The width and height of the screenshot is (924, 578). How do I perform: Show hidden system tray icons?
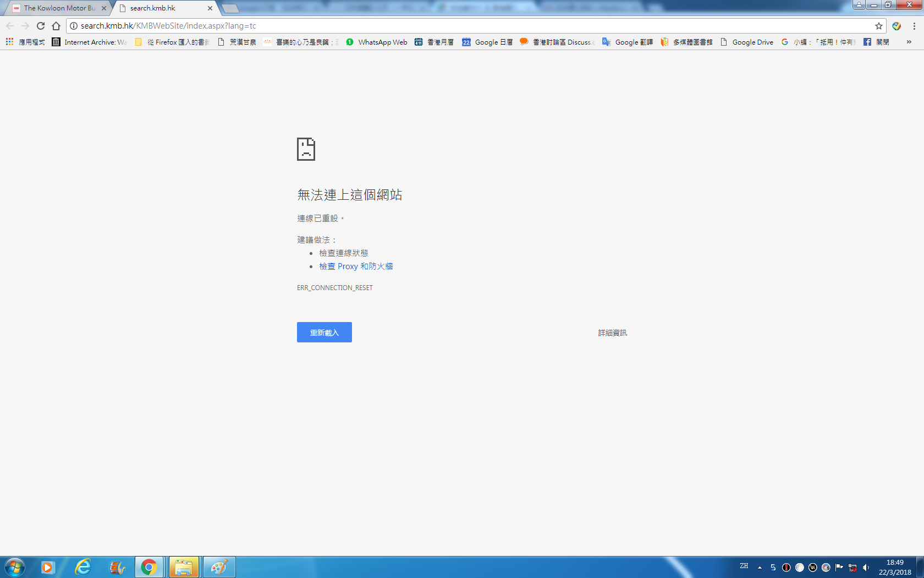(x=760, y=568)
